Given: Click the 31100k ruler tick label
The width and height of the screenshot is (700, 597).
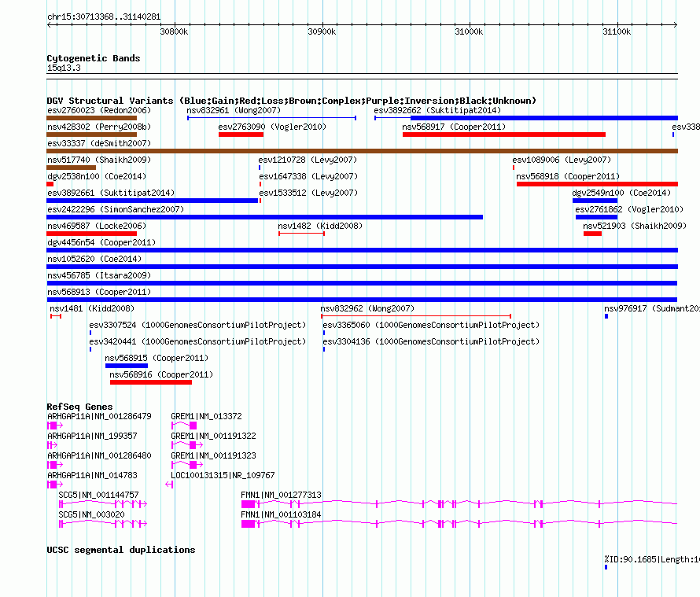Looking at the screenshot, I should click(617, 31).
